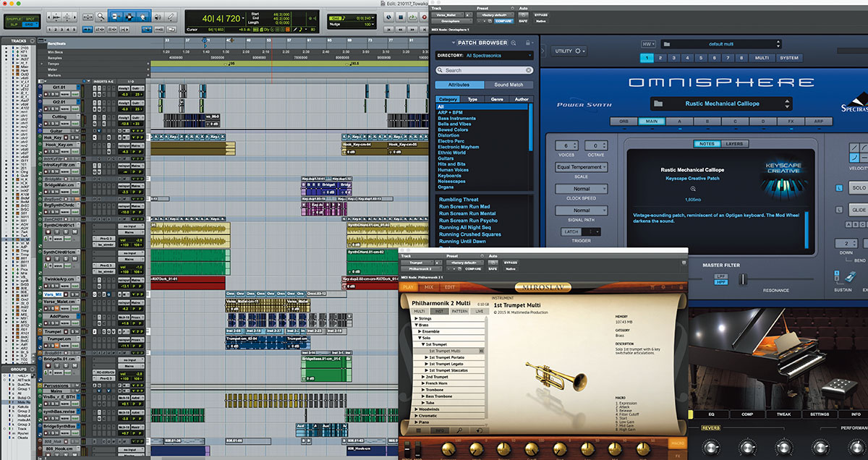Toggle Safe on Philharmonik plug-in header

[x=492, y=269]
